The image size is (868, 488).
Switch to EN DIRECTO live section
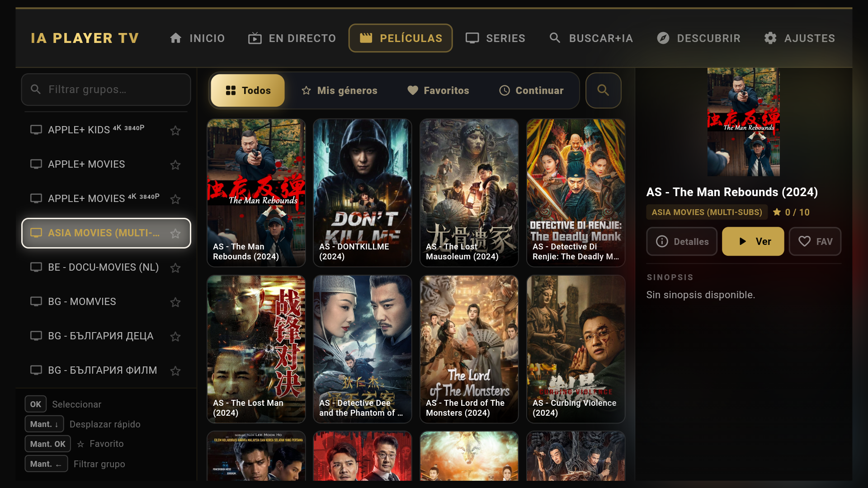coord(292,38)
